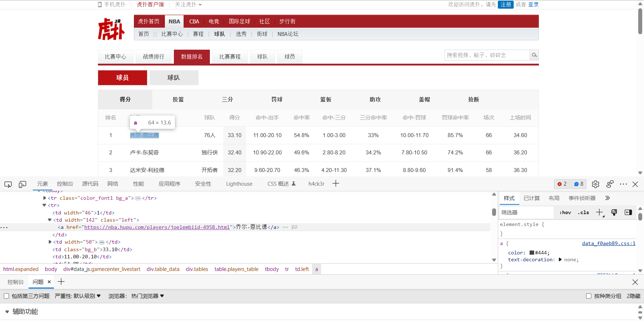Image resolution: width=644 pixels, height=321 pixels.
Task: Toggle device emulation icon in DevTools
Action: (x=22, y=184)
